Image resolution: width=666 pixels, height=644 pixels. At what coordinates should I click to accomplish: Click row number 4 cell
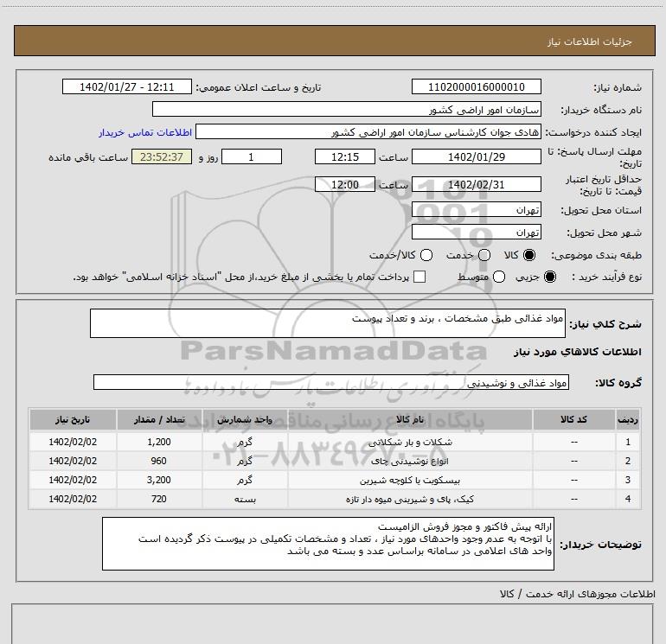tap(628, 500)
